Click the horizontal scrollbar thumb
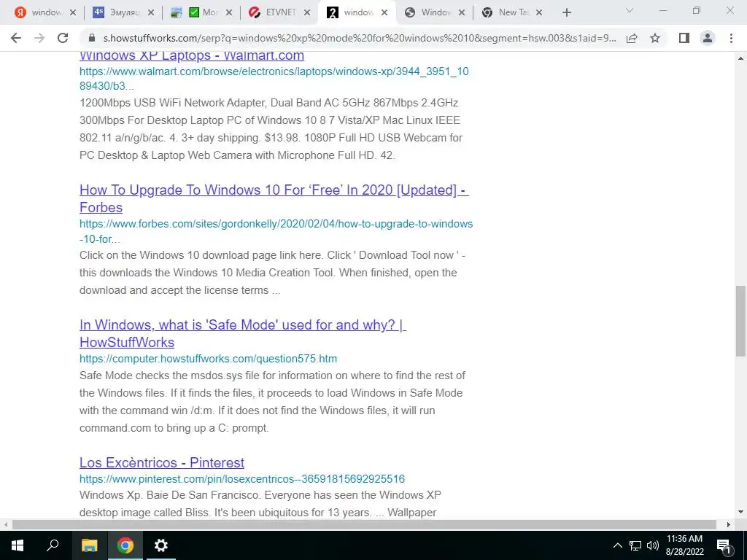The height and width of the screenshot is (560, 747). (364, 524)
